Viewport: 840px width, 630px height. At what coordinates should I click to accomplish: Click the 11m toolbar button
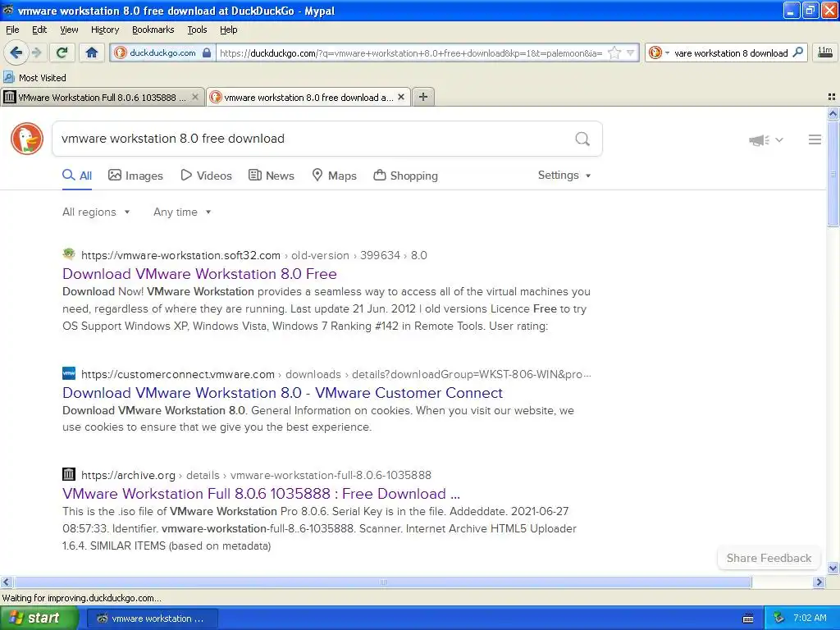coord(825,52)
